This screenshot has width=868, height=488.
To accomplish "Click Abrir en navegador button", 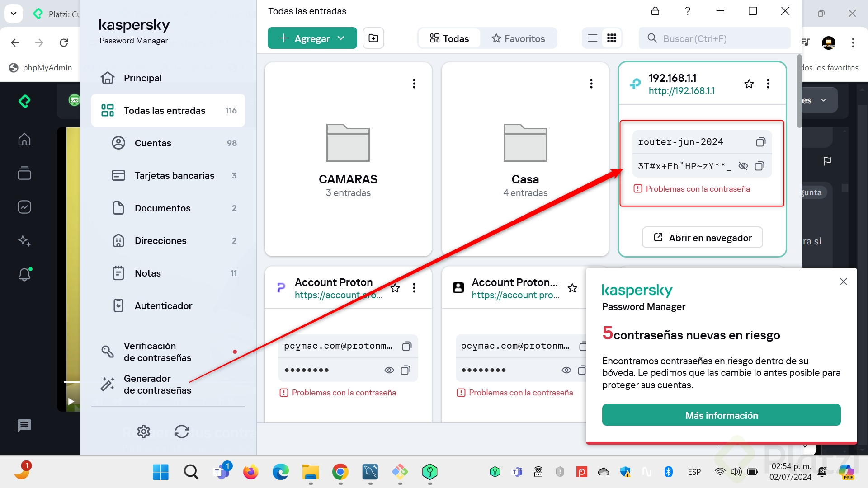I will pos(703,238).
